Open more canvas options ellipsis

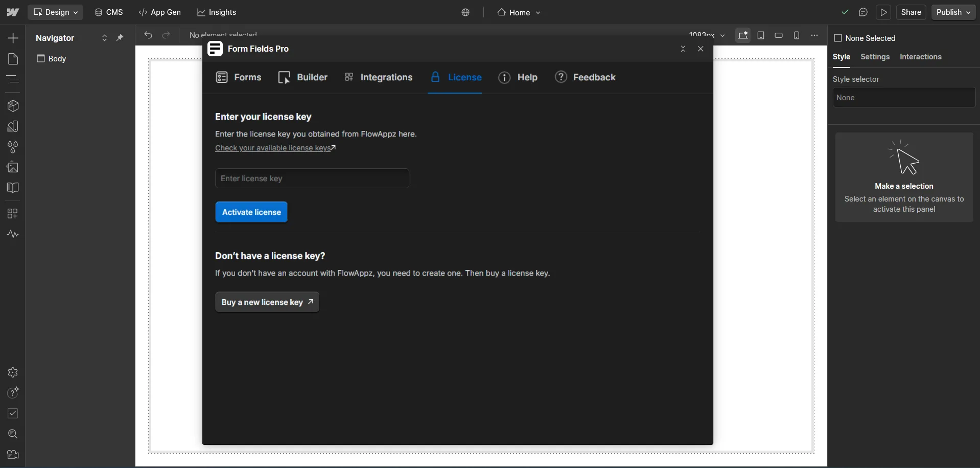[814, 35]
